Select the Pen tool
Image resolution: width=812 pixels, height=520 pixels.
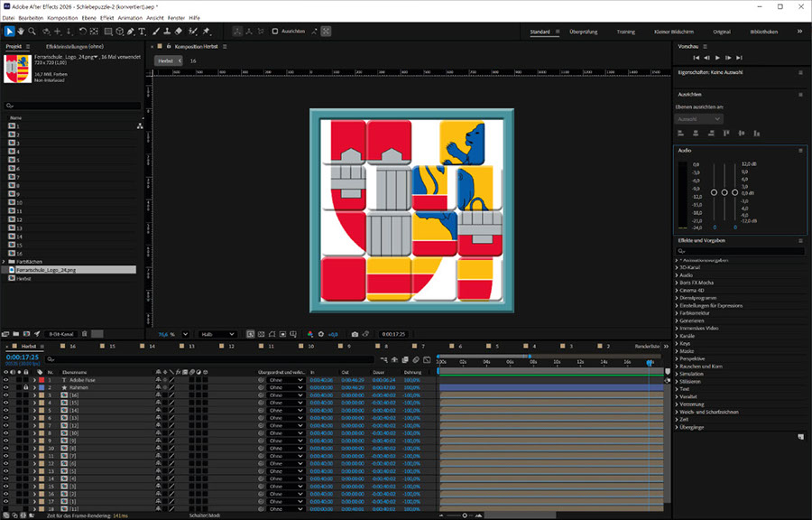coord(131,32)
